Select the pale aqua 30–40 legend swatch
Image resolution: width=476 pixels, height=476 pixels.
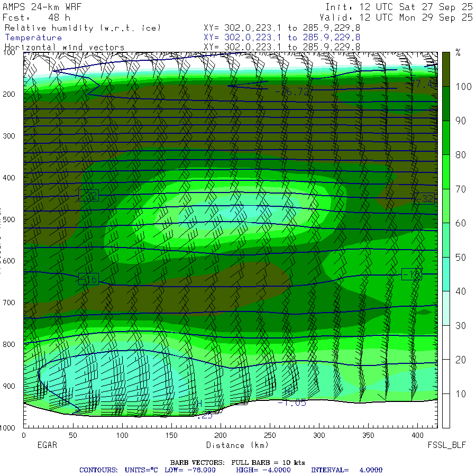pyautogui.click(x=446, y=308)
